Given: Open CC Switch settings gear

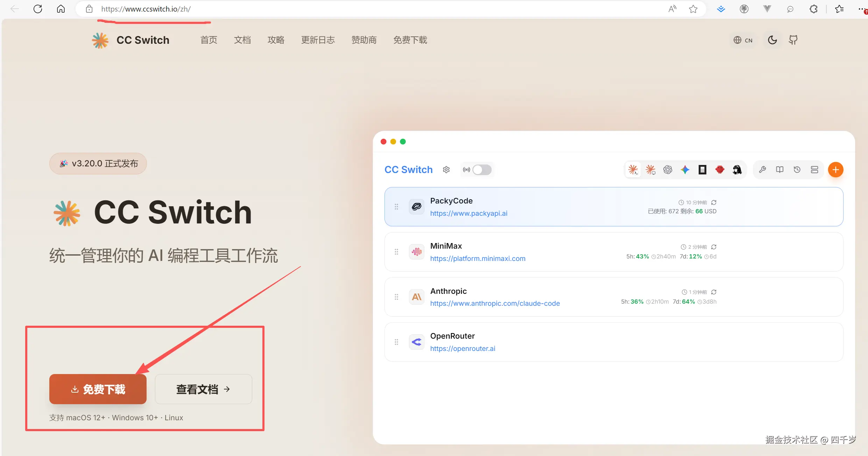Looking at the screenshot, I should 446,170.
